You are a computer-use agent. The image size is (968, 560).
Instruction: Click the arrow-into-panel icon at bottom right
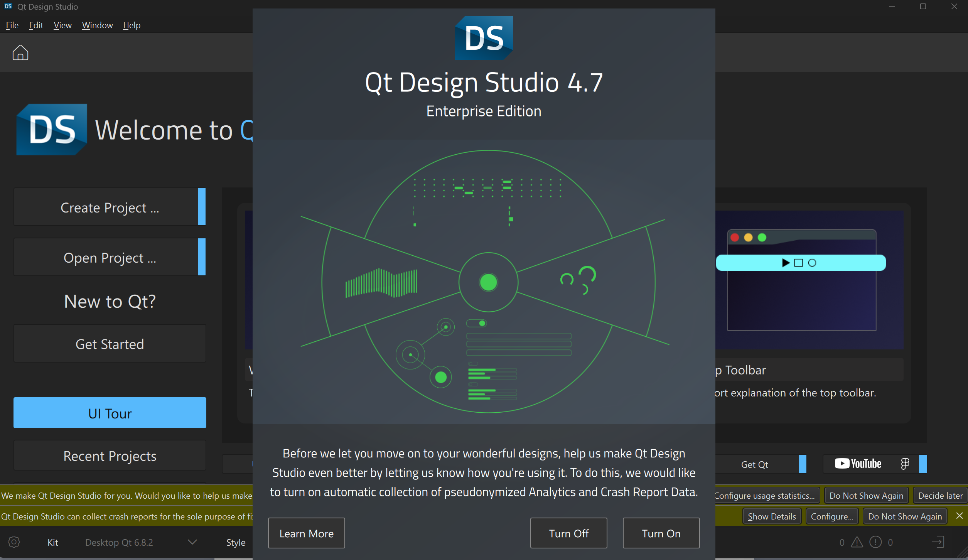click(938, 542)
